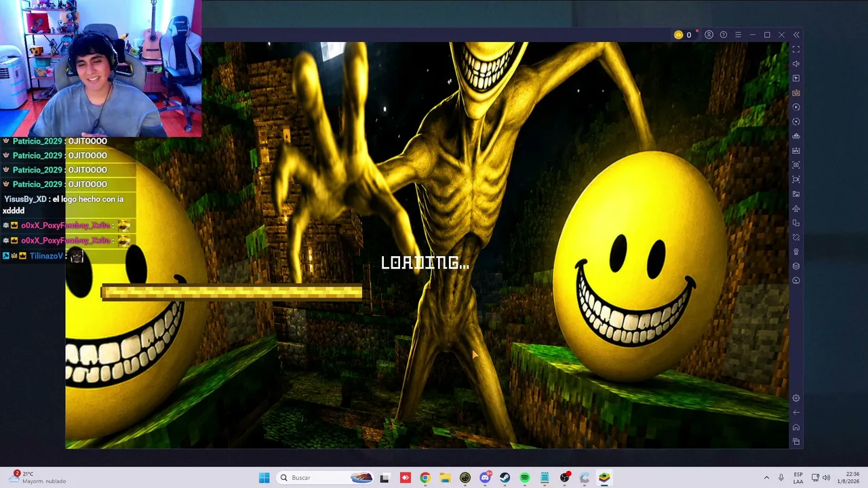Click the taskbar Buscar search box
Image resolution: width=868 pixels, height=488 pixels.
[325, 478]
